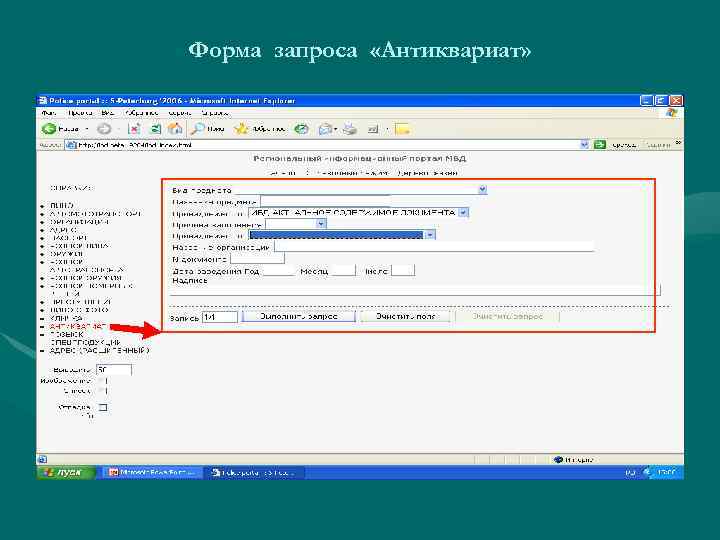Screen dimensions: 720x540
Task: Focus the Название организации text field
Action: pos(434,247)
